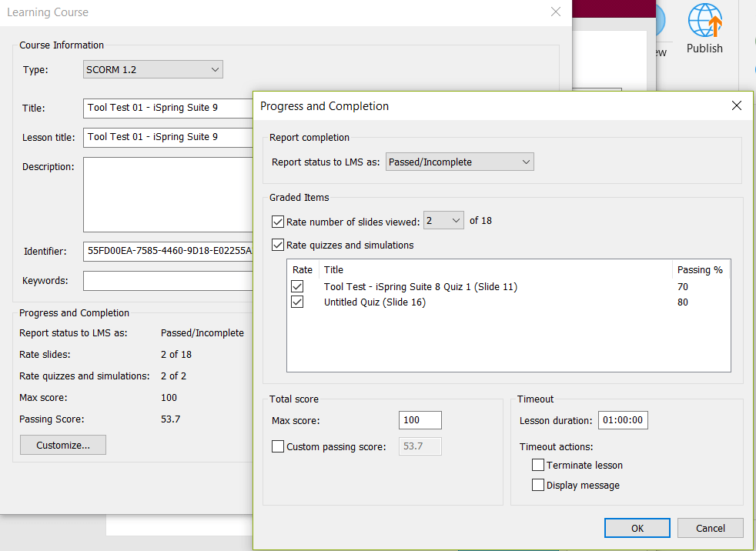
Task: Click the Rate column header
Action: coord(303,269)
